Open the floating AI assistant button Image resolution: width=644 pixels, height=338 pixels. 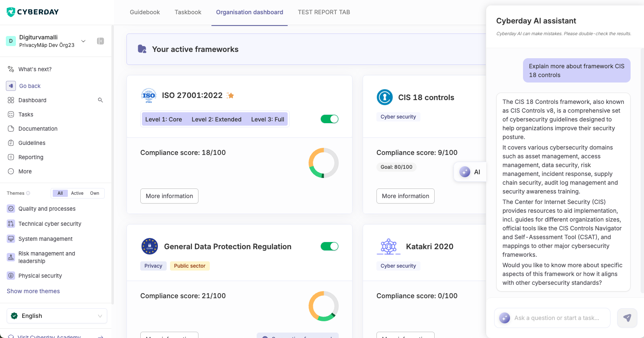[470, 172]
